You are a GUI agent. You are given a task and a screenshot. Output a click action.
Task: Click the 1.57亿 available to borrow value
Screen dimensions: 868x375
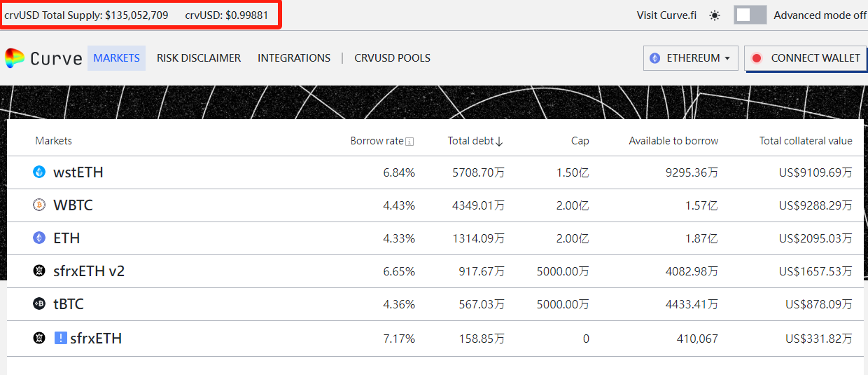701,205
